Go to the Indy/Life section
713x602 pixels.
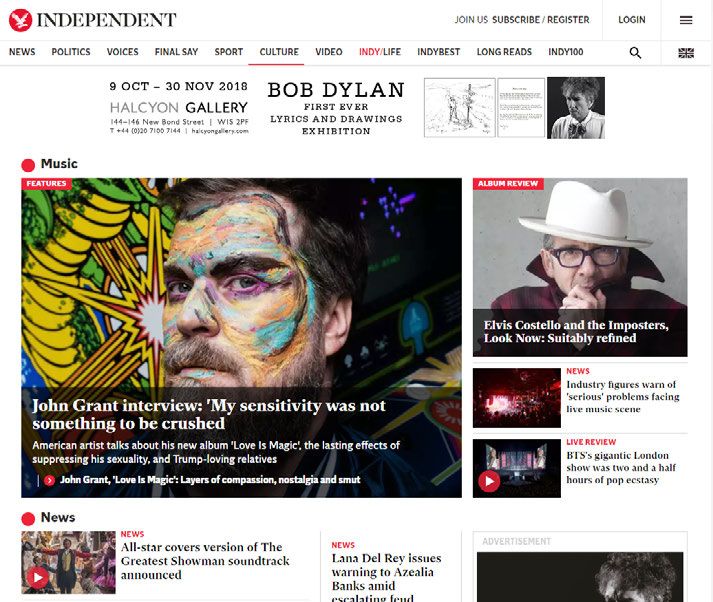click(x=380, y=52)
